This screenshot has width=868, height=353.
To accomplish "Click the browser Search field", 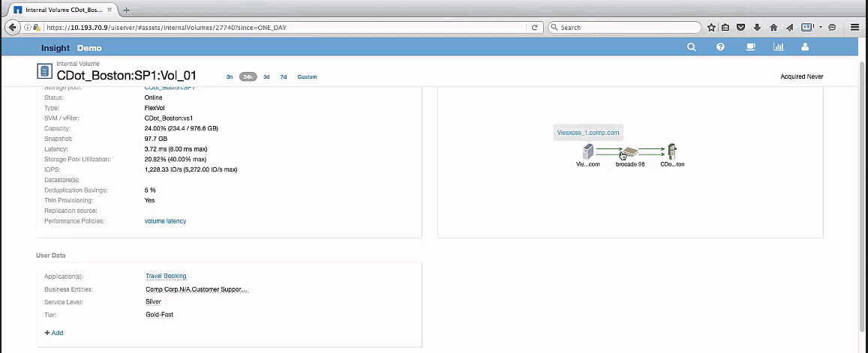I will coord(624,27).
